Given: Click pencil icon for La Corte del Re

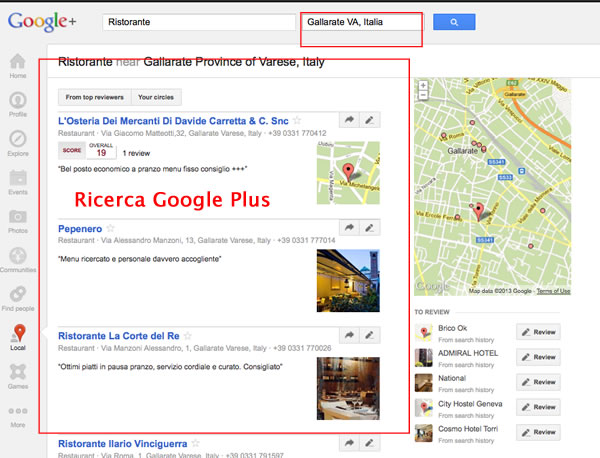Looking at the screenshot, I should coord(370,335).
